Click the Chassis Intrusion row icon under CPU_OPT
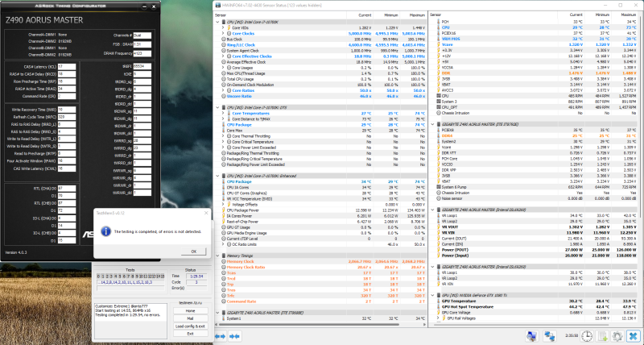 tap(439, 113)
